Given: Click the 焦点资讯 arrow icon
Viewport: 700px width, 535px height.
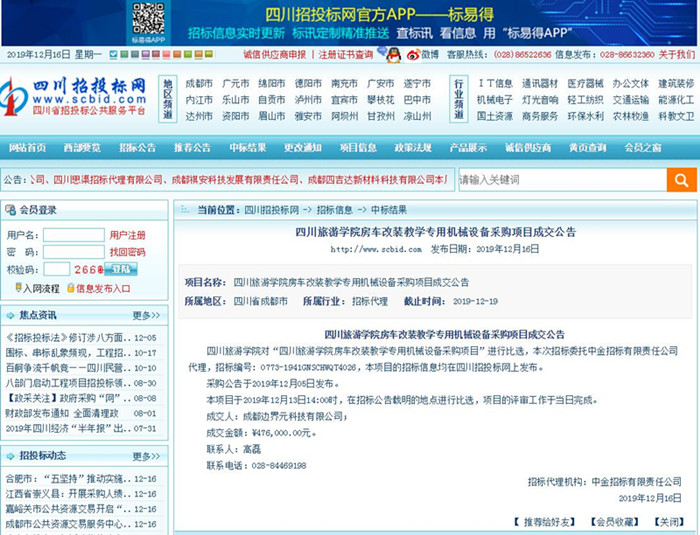Looking at the screenshot, I should 10,315.
